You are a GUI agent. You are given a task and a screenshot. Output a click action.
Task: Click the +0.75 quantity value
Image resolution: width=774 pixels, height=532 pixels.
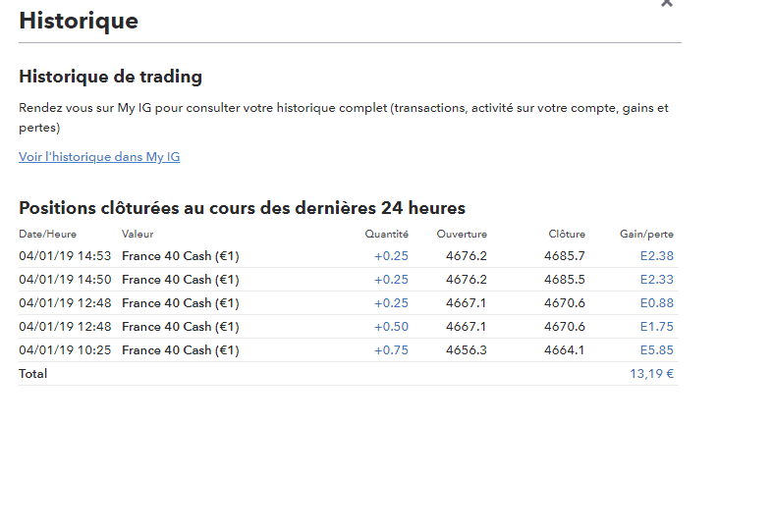pos(391,350)
